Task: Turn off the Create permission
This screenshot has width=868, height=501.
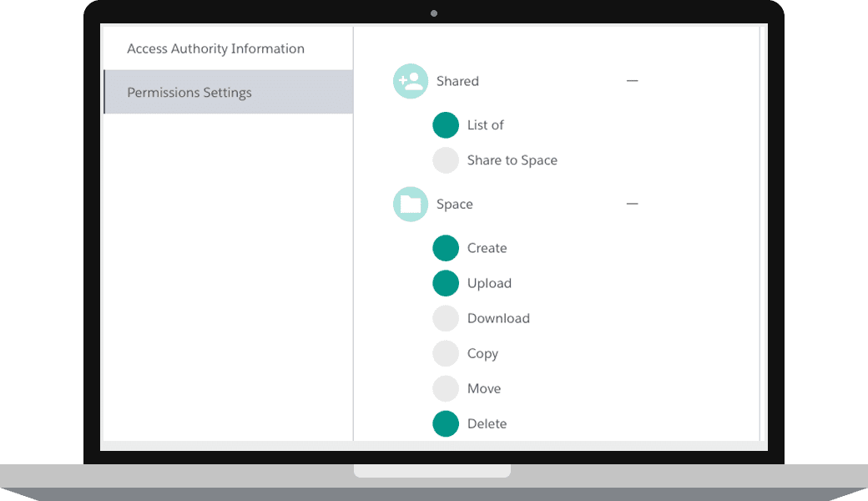Action: click(446, 248)
